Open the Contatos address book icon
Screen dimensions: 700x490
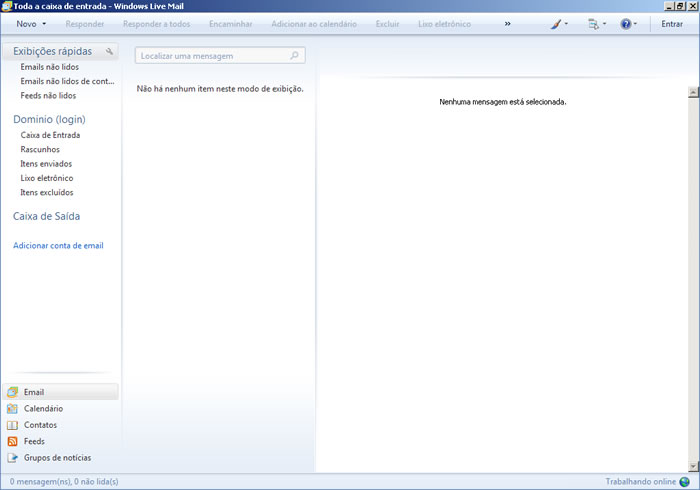[12, 425]
